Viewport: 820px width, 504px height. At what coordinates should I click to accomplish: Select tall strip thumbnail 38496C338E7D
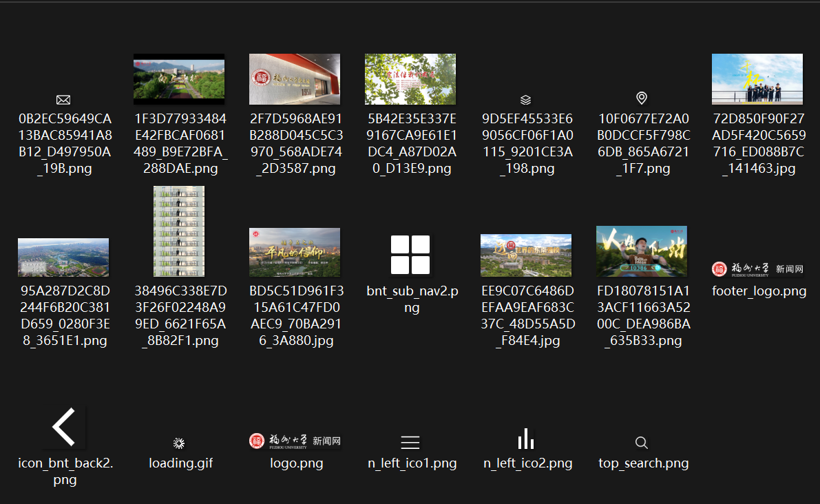pos(179,231)
